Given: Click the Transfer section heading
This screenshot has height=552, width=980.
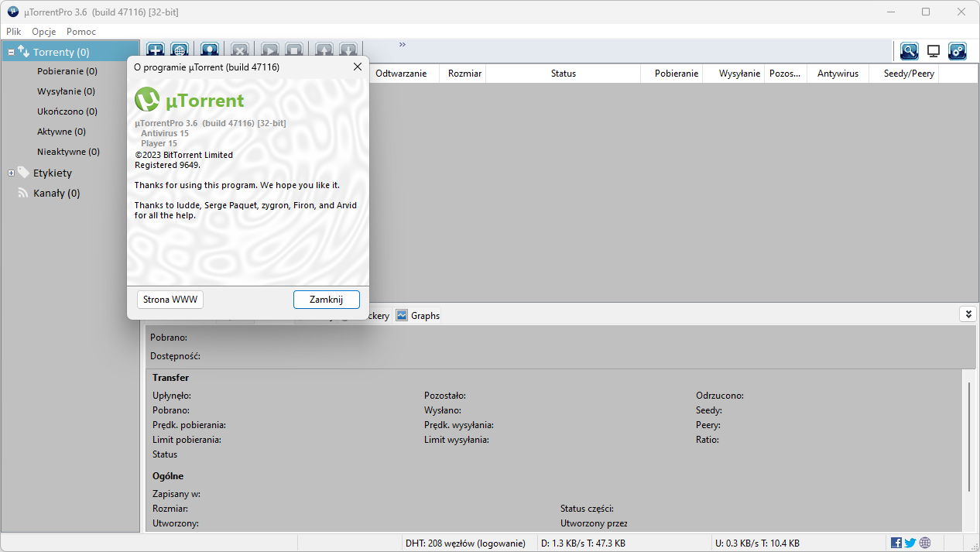Looking at the screenshot, I should click(170, 378).
